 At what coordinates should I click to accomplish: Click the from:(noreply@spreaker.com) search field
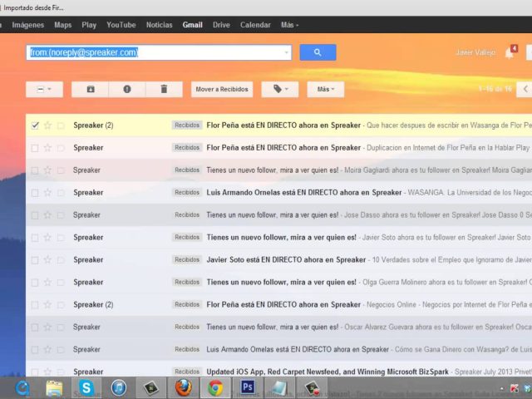tap(159, 52)
